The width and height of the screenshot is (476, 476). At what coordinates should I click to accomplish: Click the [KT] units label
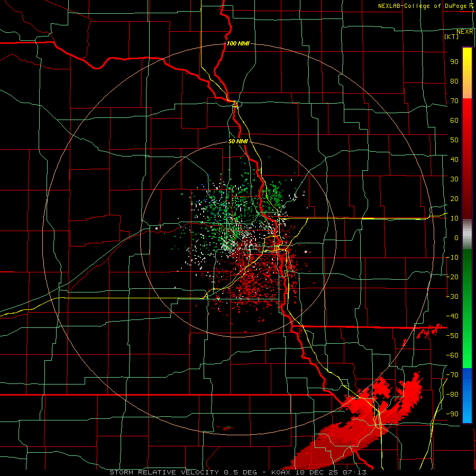pos(451,36)
